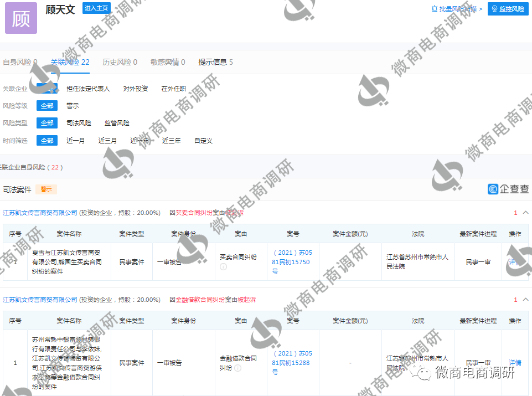Viewport: 532px width, 396px height.
Task: Click 案件金额(元) header in first table
Action: [350, 234]
